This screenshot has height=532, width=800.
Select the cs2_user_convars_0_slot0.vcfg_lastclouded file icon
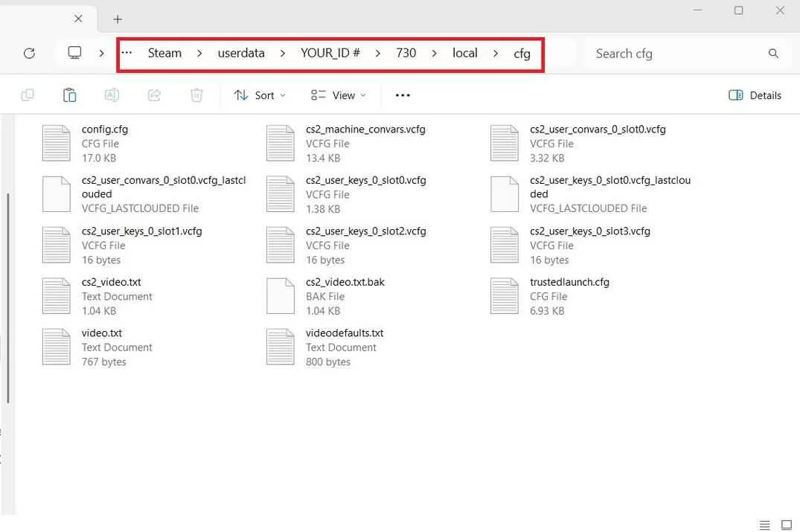click(x=56, y=193)
